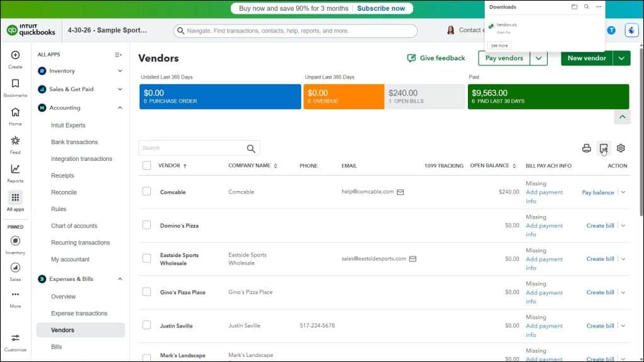Collapse the Expenses & Bills section
This screenshot has height=362, width=644.
[120, 279]
